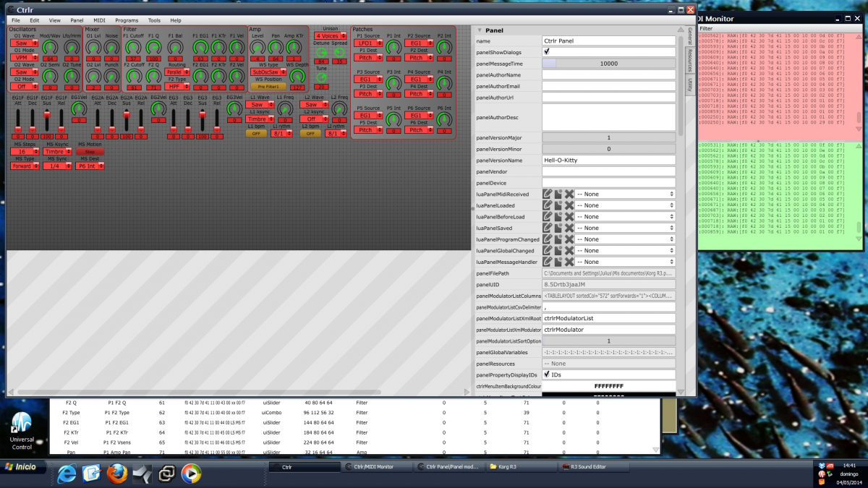Launch Internet Explorer from the quick launch bar
868x488 pixels.
point(67,474)
